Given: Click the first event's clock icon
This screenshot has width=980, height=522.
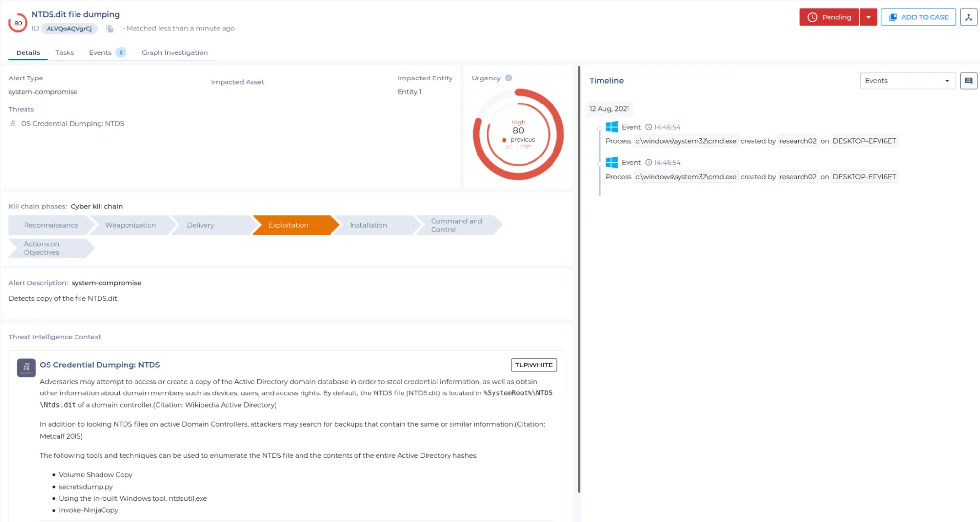Looking at the screenshot, I should (x=648, y=127).
